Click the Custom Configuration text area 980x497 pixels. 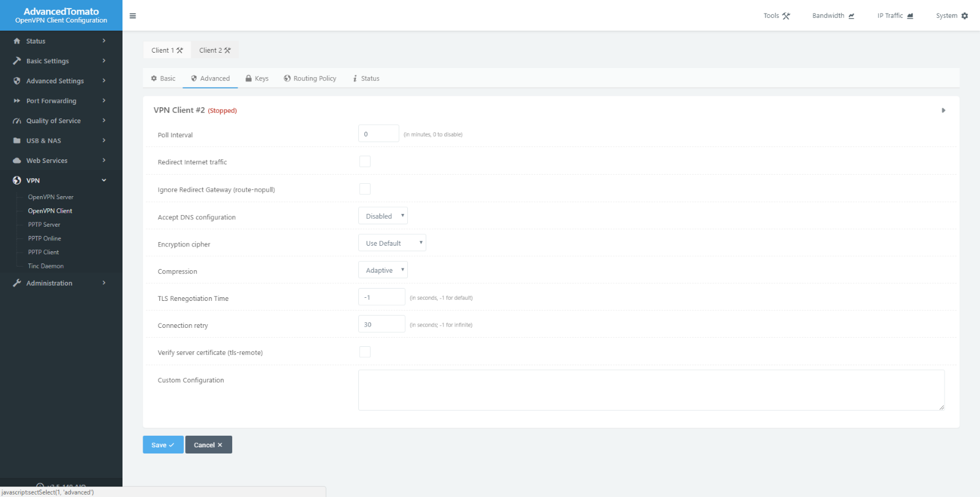pos(651,390)
